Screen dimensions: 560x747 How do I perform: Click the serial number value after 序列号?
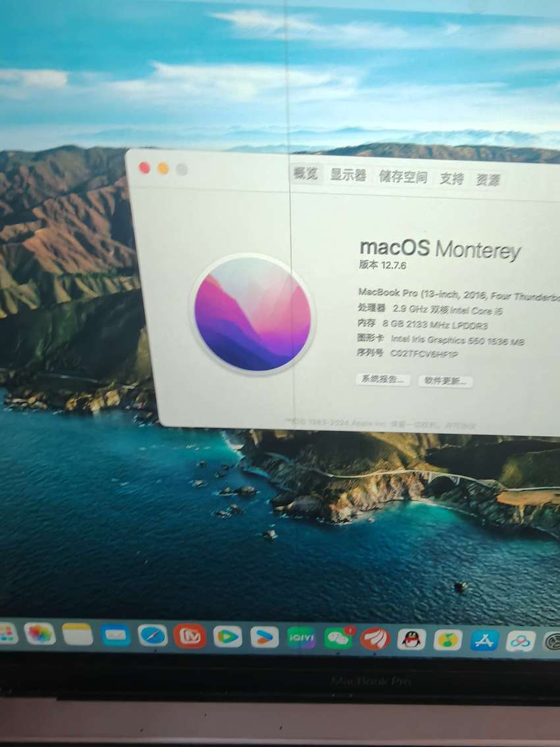click(x=424, y=354)
